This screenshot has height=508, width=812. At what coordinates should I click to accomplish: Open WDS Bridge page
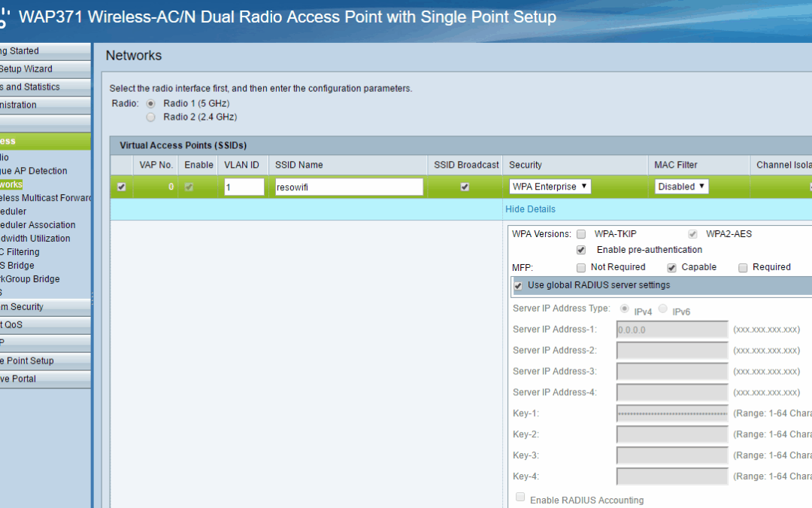pyautogui.click(x=17, y=265)
